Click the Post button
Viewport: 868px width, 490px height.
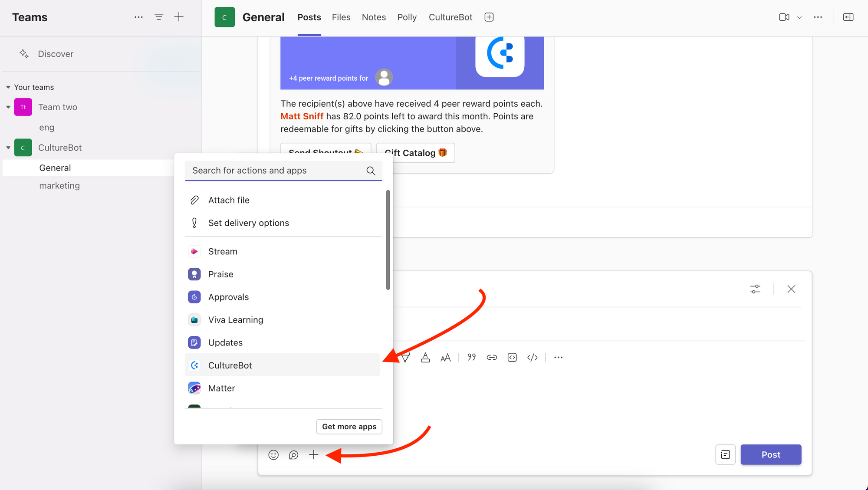coord(771,454)
